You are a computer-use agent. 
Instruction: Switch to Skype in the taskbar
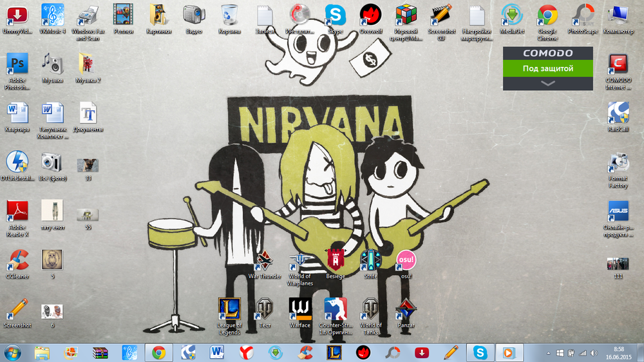click(x=480, y=353)
